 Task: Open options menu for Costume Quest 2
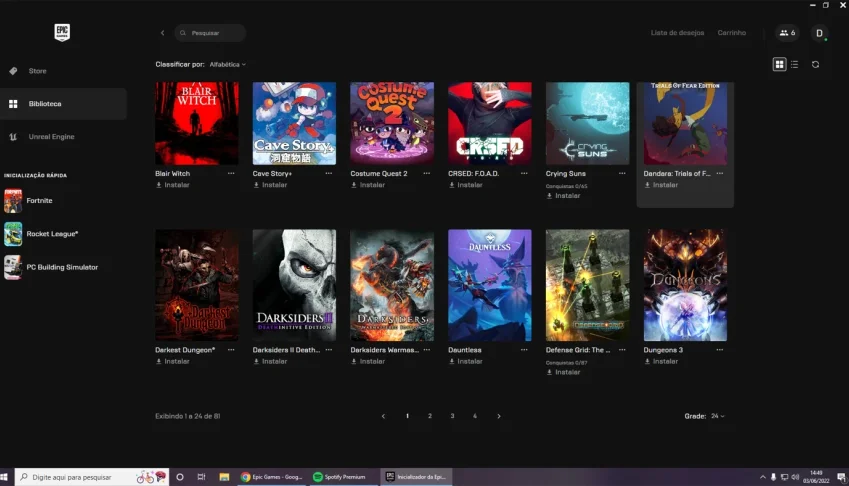[x=427, y=174]
